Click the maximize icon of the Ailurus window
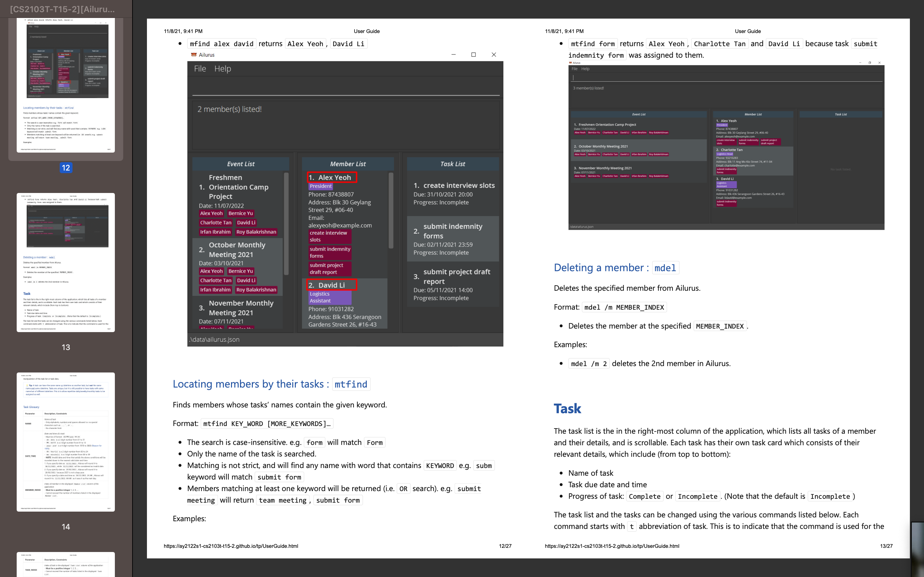 [x=474, y=55]
